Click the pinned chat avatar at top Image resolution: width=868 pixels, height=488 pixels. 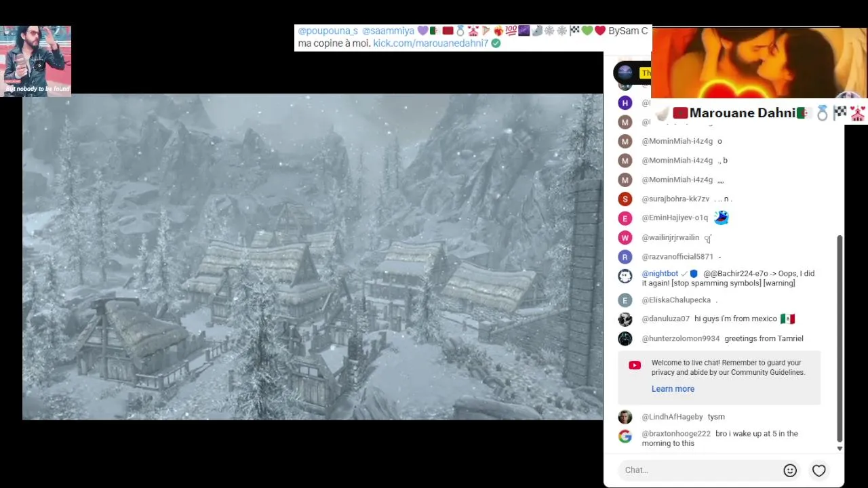(625, 72)
